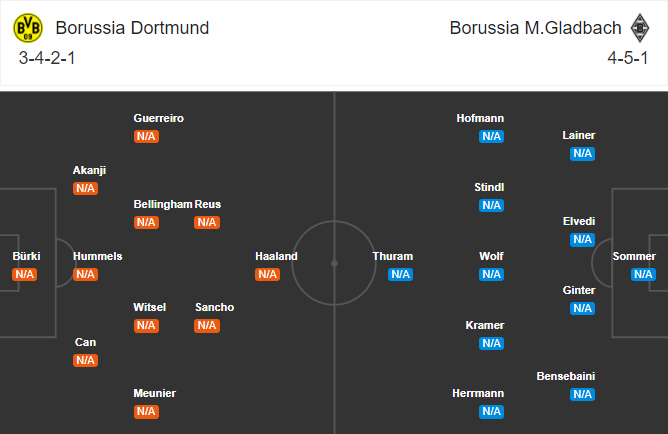Open Haaland's player name
The image size is (668, 434).
click(x=276, y=256)
